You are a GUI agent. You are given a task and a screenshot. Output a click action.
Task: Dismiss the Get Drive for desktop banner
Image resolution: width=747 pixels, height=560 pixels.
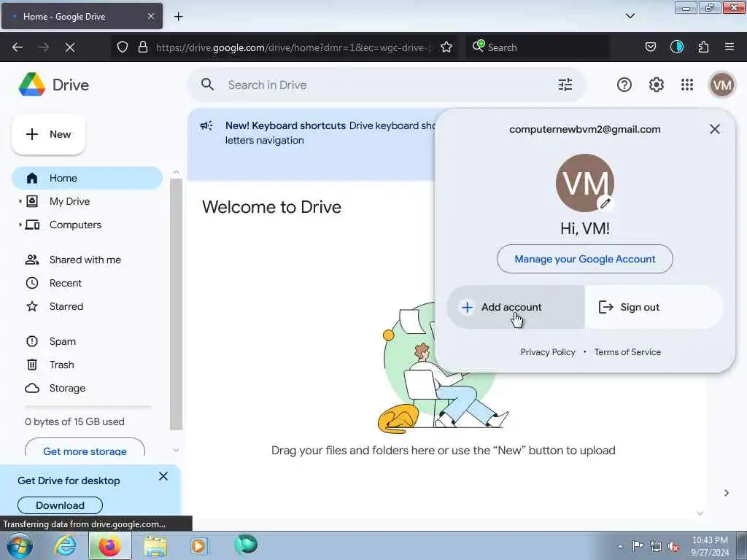(x=163, y=476)
